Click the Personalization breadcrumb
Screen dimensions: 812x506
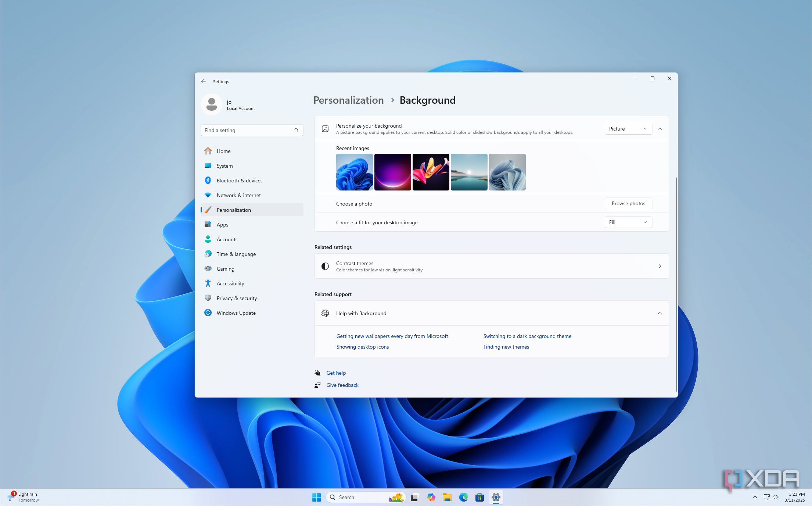[348, 100]
